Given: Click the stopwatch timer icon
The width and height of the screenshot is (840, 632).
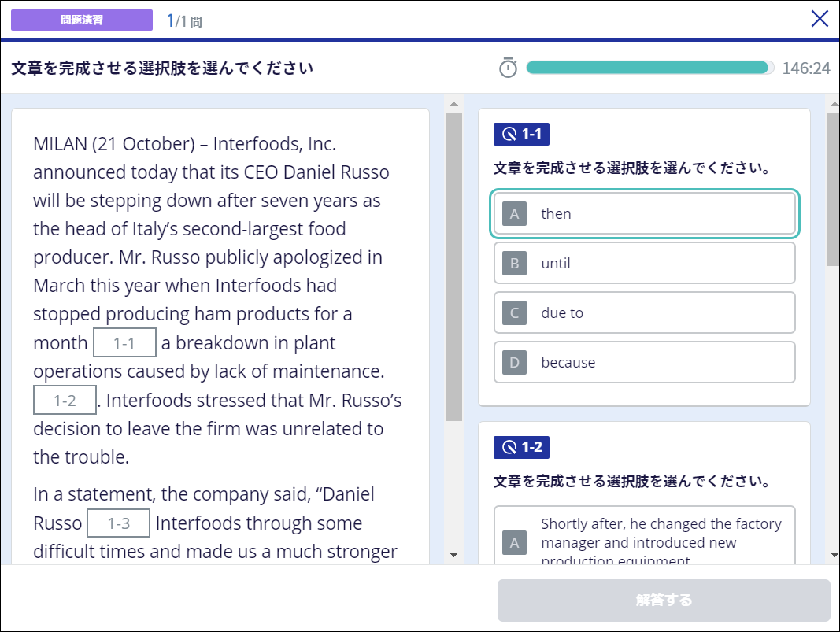Looking at the screenshot, I should 509,68.
